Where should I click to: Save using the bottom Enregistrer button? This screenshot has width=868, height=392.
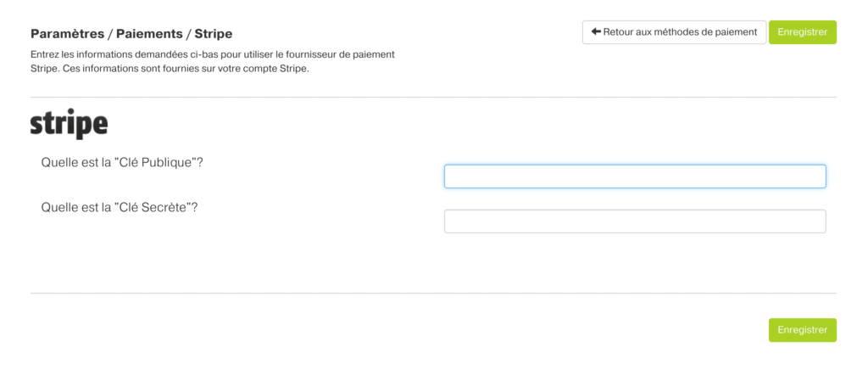[802, 330]
